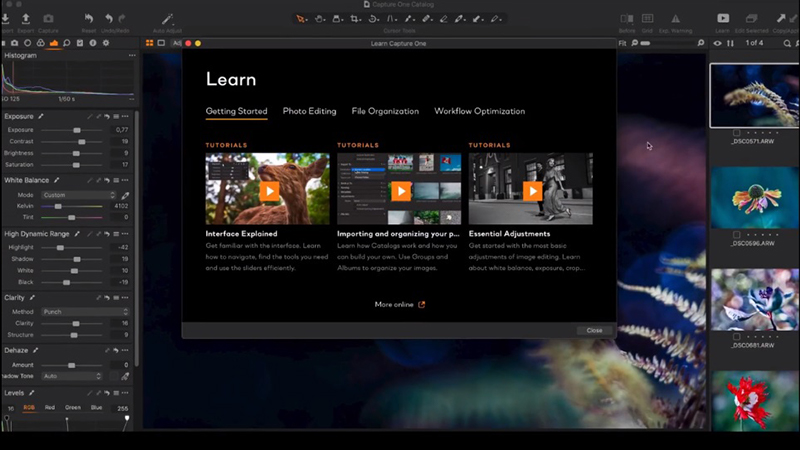Click the Dehaze Shadow Tone picker eyedropper

(x=125, y=376)
